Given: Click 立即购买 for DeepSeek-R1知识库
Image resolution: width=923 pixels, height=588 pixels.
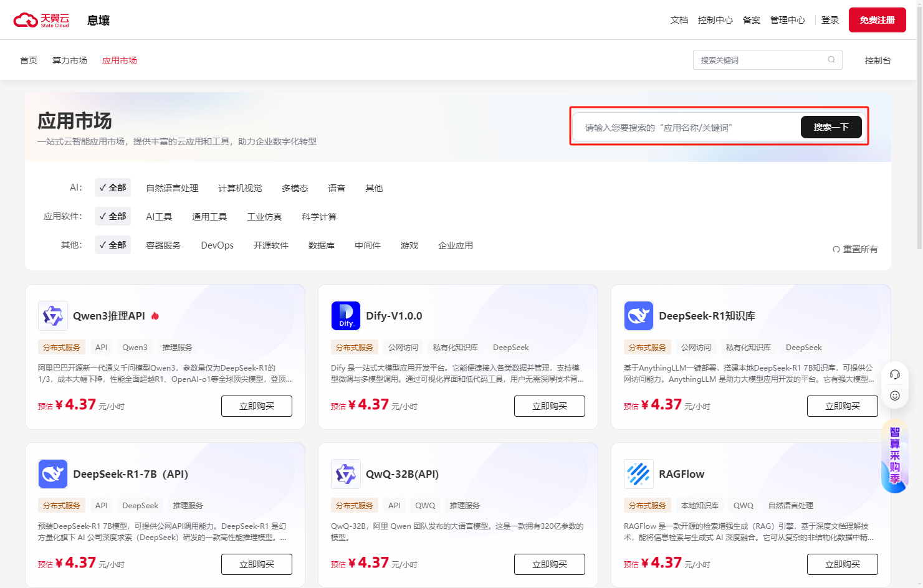Looking at the screenshot, I should pyautogui.click(x=843, y=406).
